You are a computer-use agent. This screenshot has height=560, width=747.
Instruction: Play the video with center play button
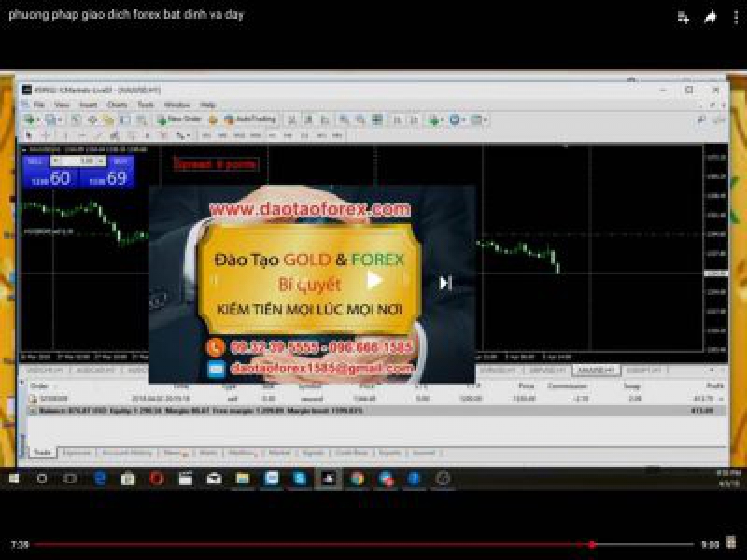(x=374, y=281)
